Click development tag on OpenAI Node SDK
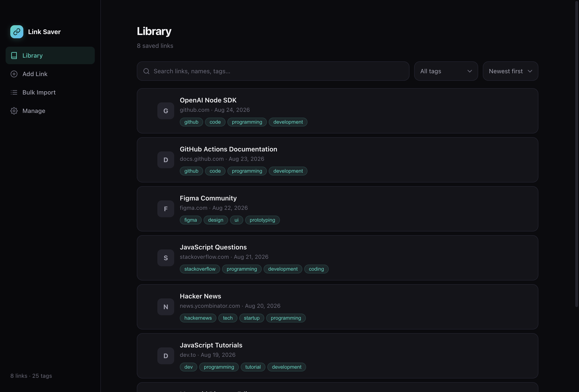 click(x=288, y=122)
